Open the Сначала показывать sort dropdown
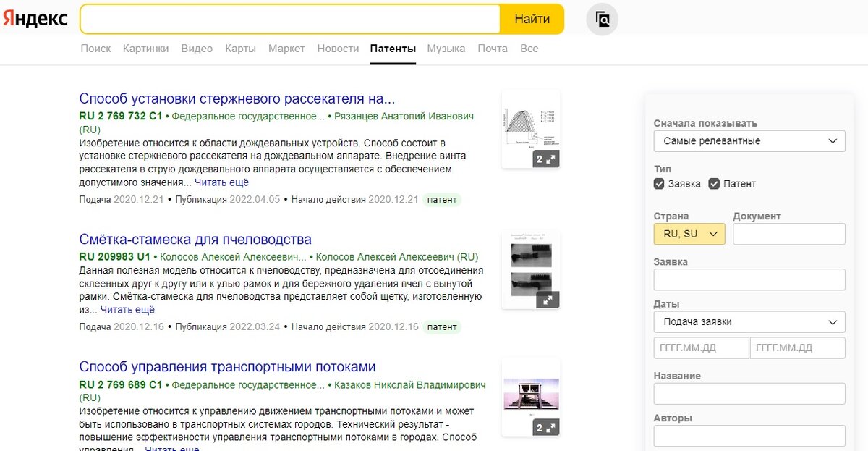Viewport: 868px width, 451px height. (749, 140)
